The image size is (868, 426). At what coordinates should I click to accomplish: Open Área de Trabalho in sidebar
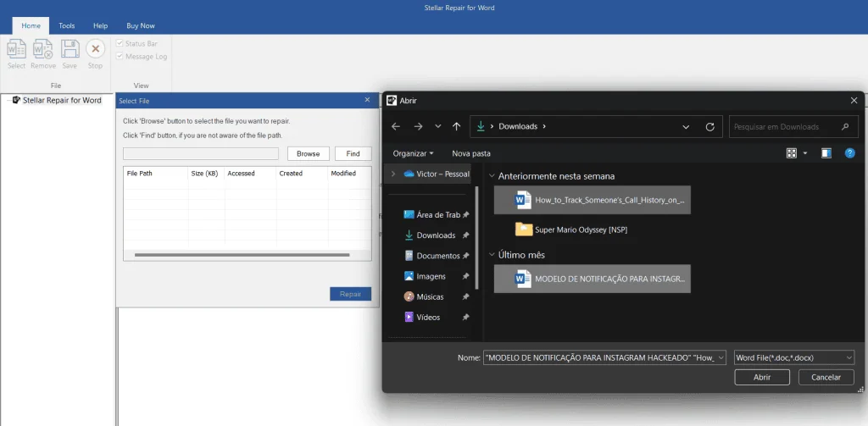click(432, 214)
